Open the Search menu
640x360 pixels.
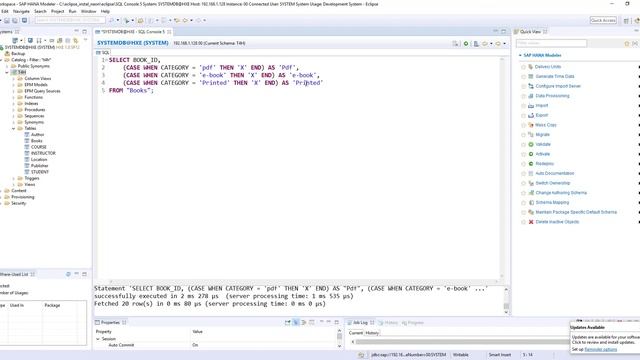pyautogui.click(x=40, y=11)
